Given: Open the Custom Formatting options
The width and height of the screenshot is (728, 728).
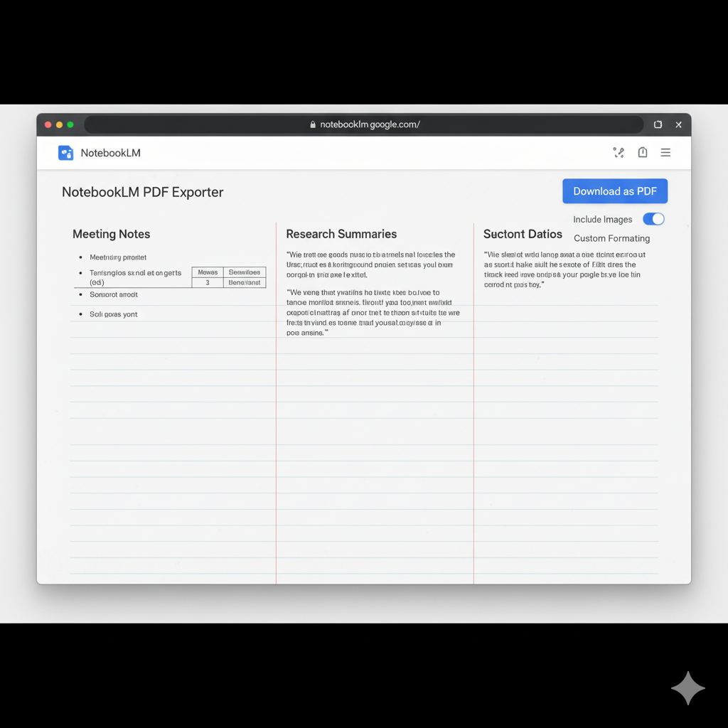Looking at the screenshot, I should click(x=611, y=238).
